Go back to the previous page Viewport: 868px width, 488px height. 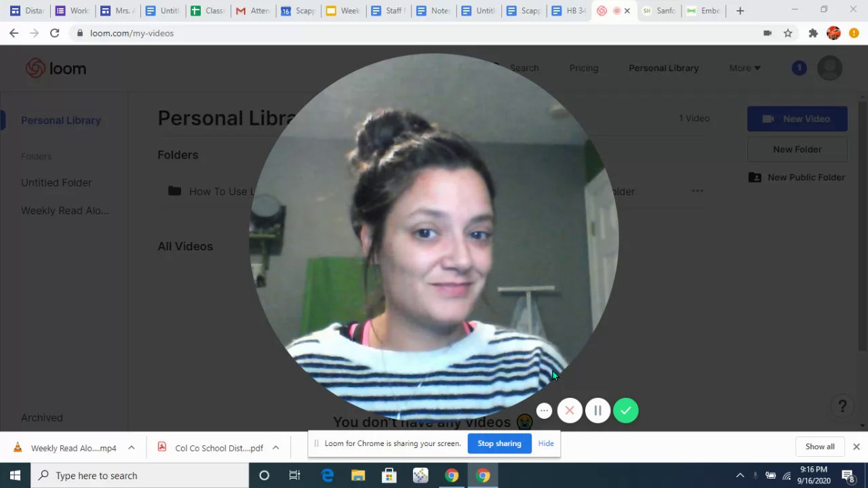(x=14, y=33)
